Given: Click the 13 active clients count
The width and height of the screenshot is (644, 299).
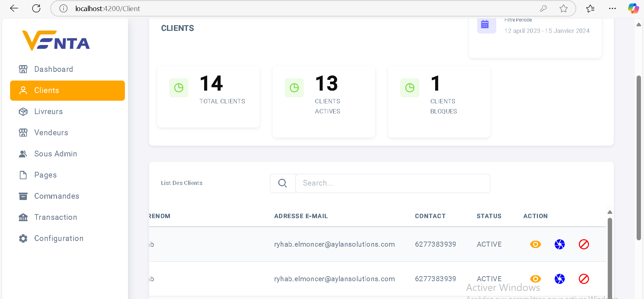Looking at the screenshot, I should (327, 83).
